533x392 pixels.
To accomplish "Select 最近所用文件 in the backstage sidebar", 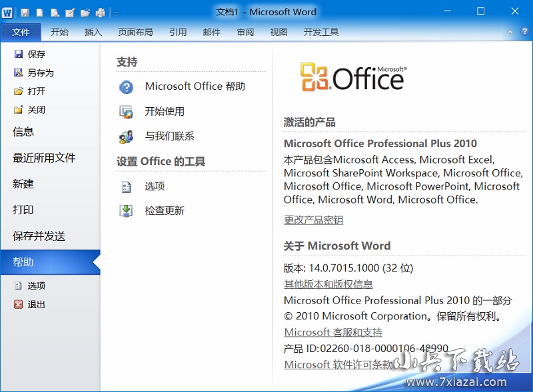I will point(44,158).
